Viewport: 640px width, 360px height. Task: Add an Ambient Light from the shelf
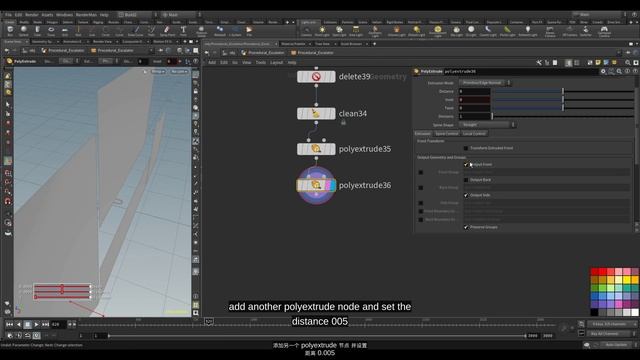pyautogui.click(x=527, y=31)
